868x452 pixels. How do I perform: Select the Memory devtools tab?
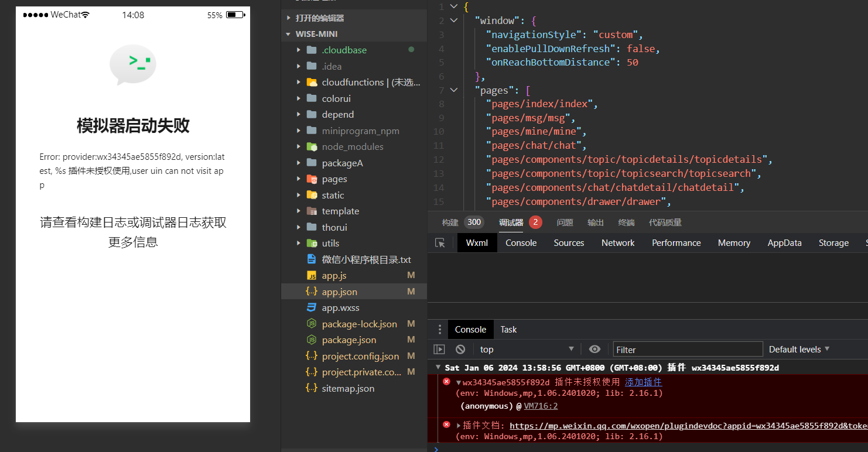734,243
